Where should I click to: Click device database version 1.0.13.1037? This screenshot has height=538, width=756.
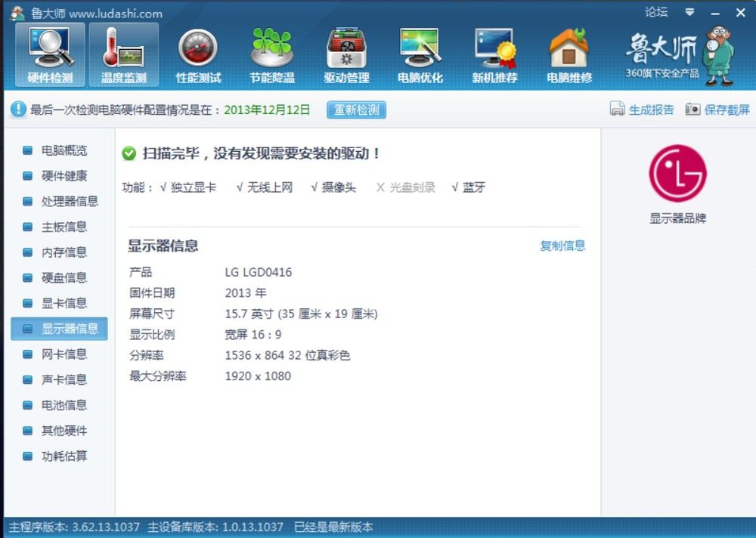253,527
